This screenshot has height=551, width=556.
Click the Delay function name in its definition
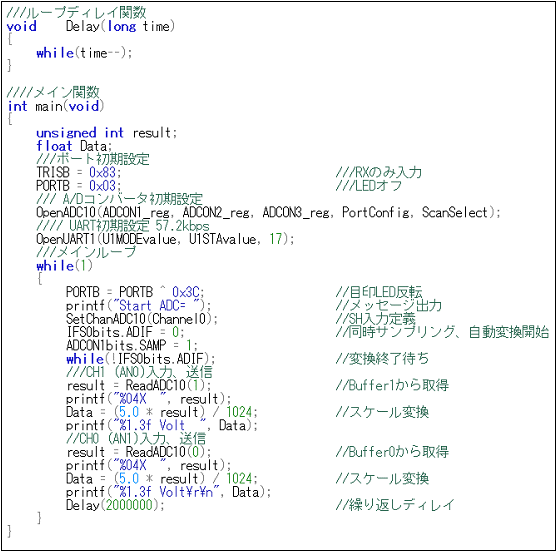pos(83,26)
